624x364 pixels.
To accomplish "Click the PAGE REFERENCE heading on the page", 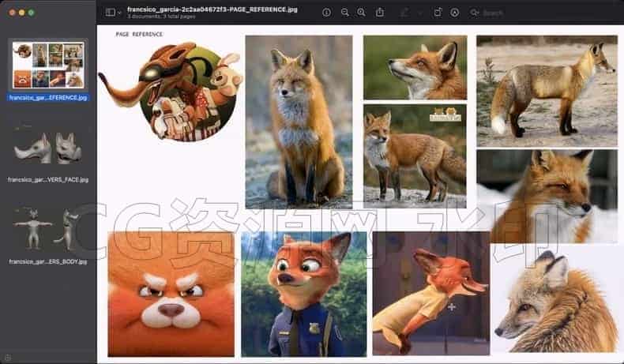I will click(139, 34).
